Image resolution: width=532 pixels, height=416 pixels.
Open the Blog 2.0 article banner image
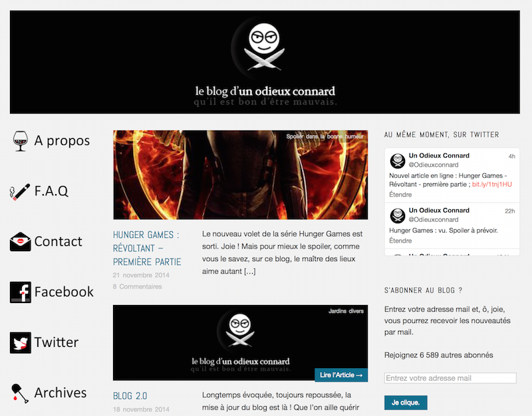tap(240, 342)
